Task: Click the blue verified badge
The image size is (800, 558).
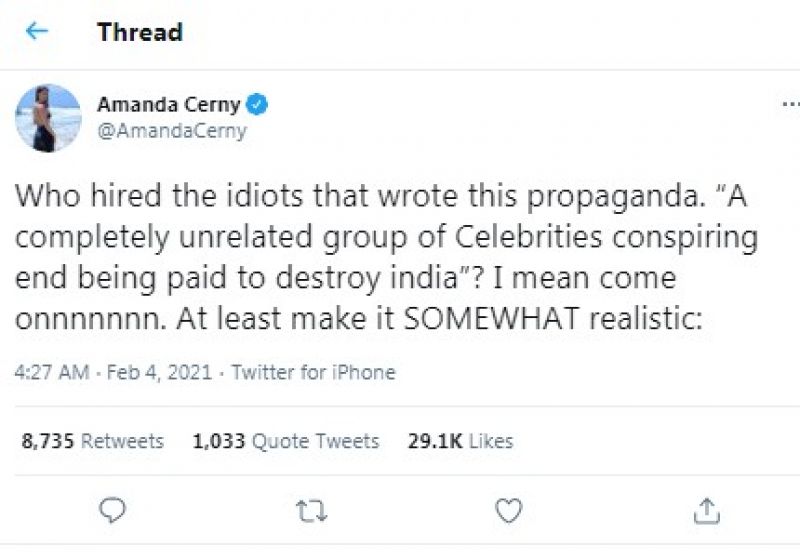Action: coord(257,105)
